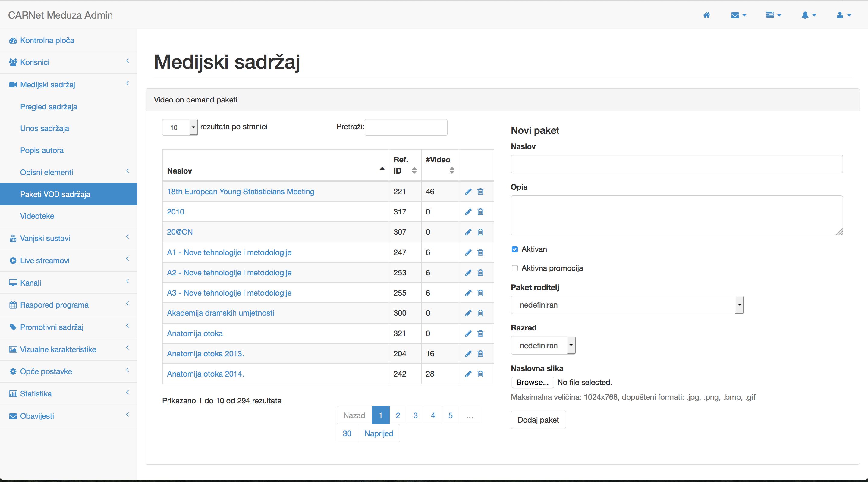Go to page 2 of results
Image resolution: width=868 pixels, height=482 pixels.
coord(398,415)
